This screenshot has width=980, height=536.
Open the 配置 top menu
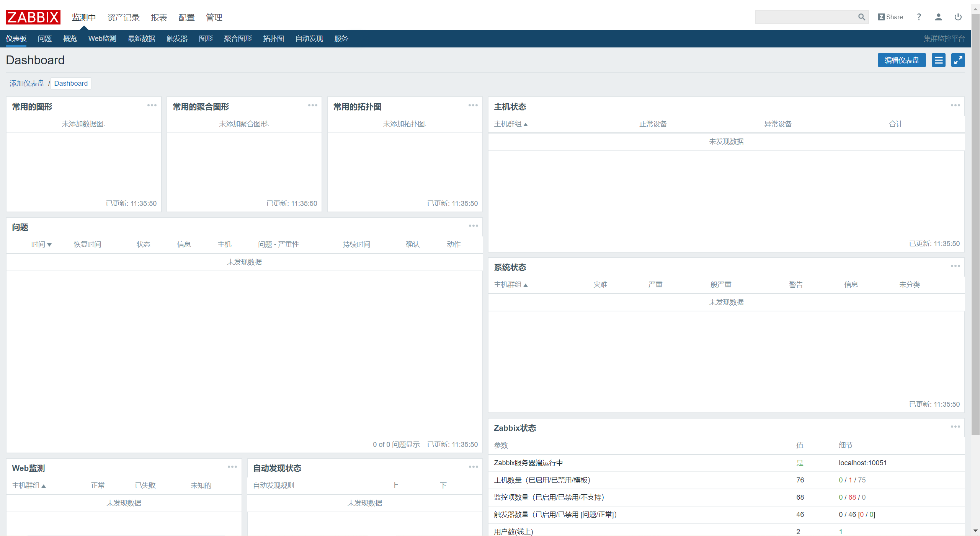(186, 18)
